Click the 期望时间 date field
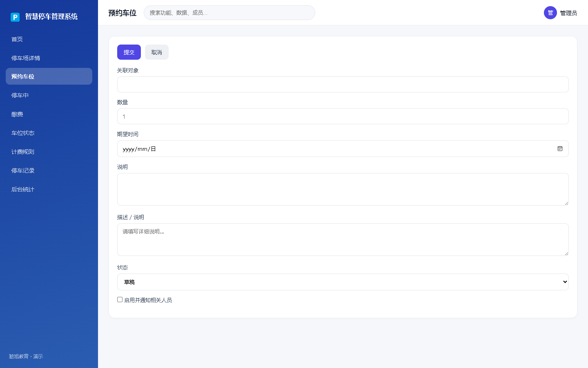This screenshot has width=588, height=368. (x=343, y=149)
